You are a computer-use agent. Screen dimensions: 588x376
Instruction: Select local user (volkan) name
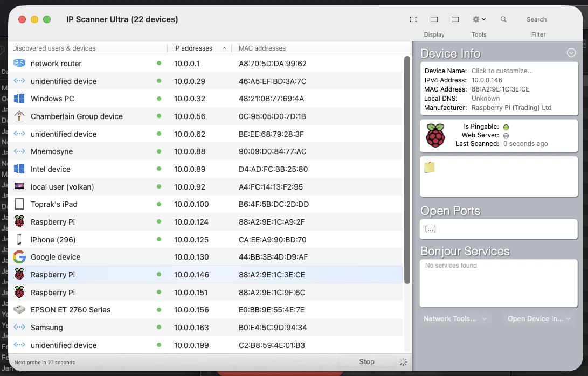[63, 187]
